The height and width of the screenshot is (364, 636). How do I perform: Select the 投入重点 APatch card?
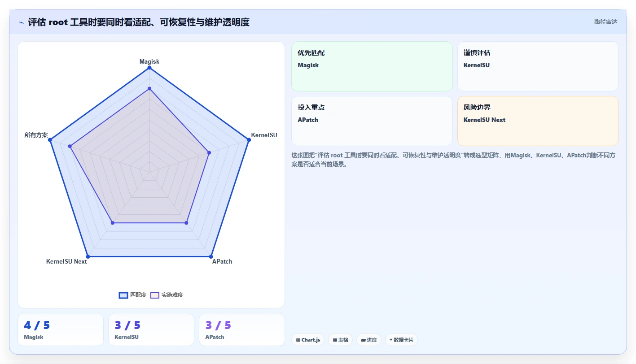tap(372, 121)
